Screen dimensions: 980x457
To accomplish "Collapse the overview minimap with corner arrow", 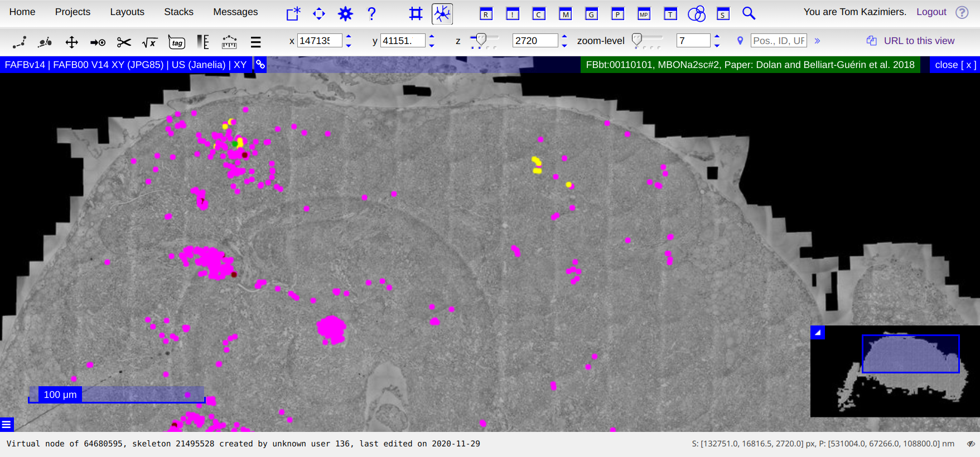I will (818, 333).
